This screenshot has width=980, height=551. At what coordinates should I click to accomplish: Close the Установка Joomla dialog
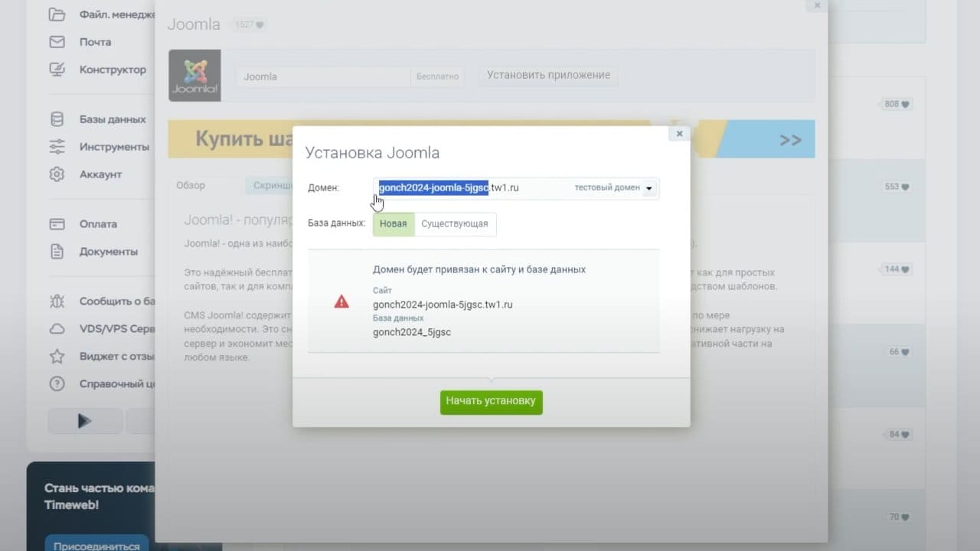click(679, 134)
